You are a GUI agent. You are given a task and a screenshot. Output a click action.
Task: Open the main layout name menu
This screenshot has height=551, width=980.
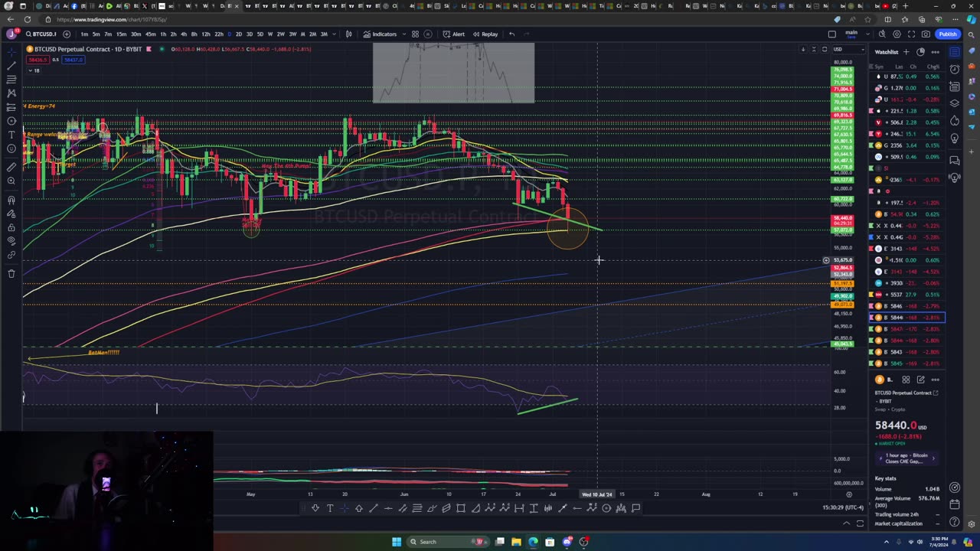pos(851,34)
